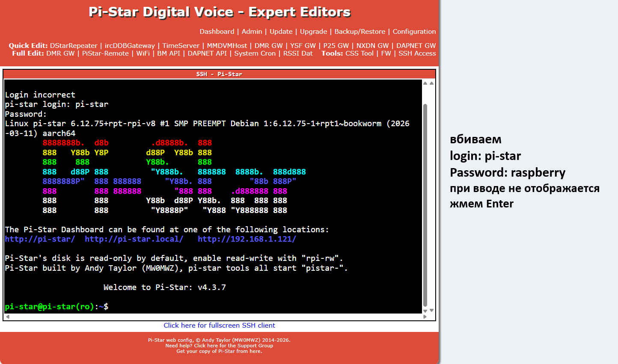Open MMDVMHost quick editor
Image resolution: width=618 pixels, height=364 pixels.
click(x=227, y=46)
